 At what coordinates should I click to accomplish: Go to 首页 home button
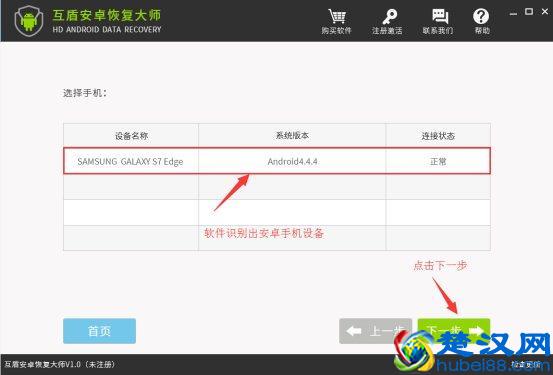point(99,331)
